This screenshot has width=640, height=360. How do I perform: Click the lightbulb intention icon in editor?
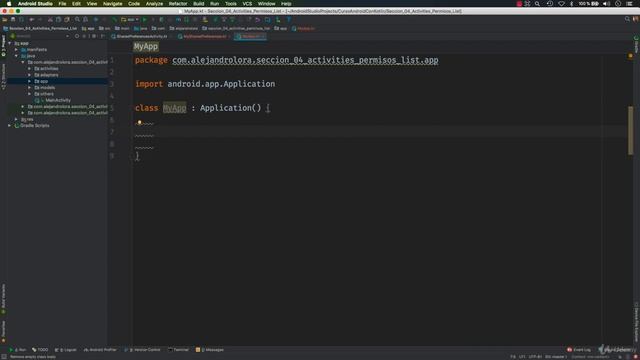[x=140, y=122]
